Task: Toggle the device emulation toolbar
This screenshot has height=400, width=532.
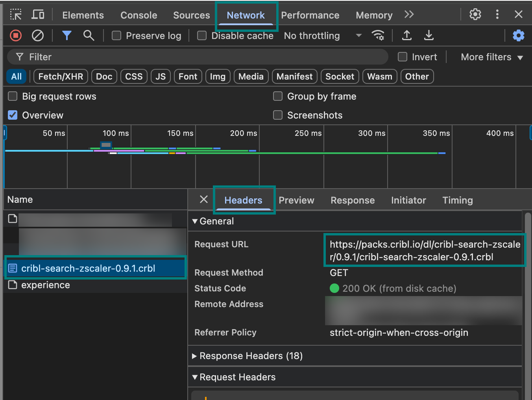Action: click(38, 14)
